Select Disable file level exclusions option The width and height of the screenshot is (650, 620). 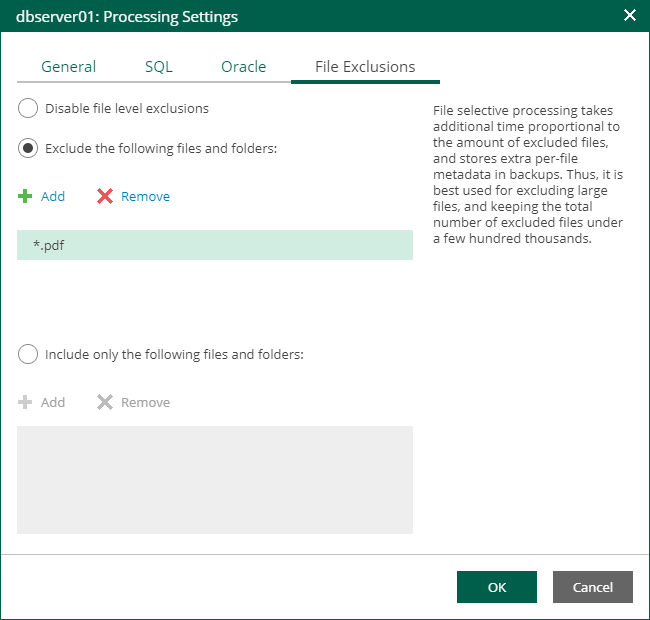28,108
